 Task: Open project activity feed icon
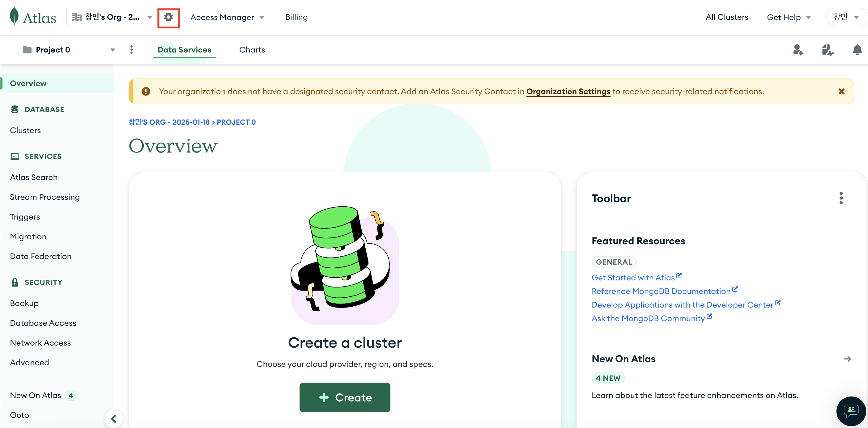(828, 50)
